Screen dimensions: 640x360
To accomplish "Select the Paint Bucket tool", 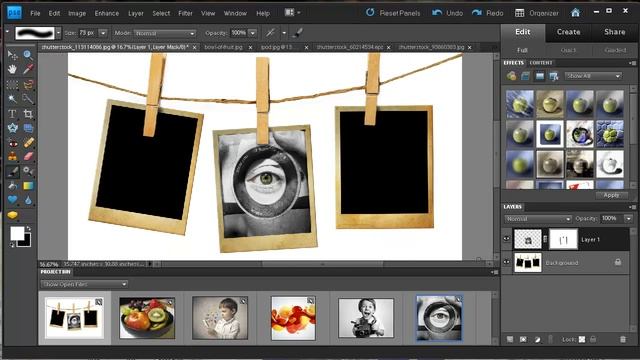I will (12, 186).
